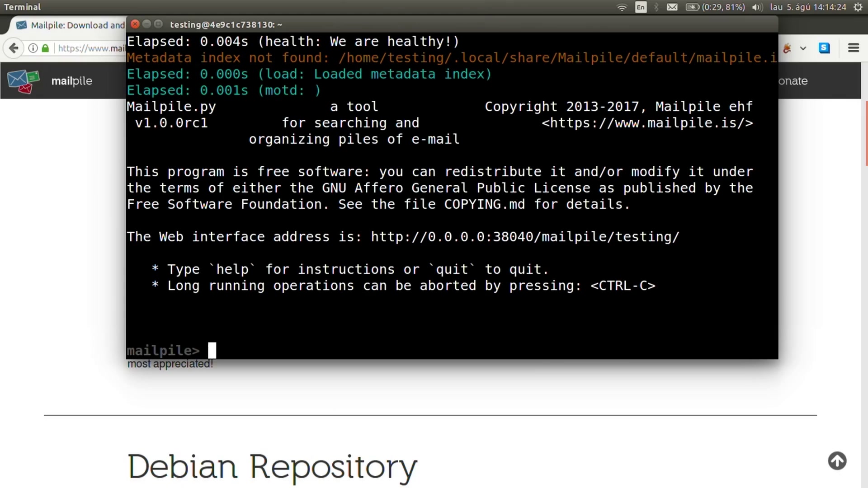
Task: Click the scroll-to-top arrow button
Action: 837,461
